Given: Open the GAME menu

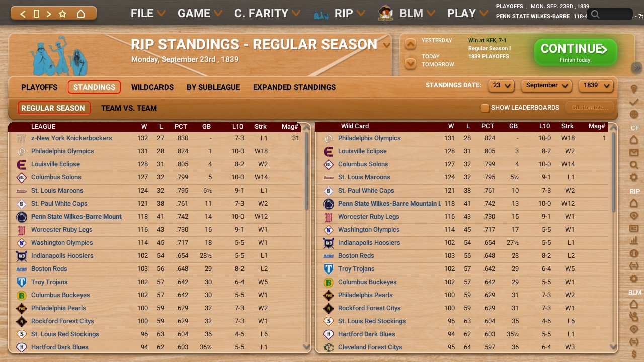Looking at the screenshot, I should tap(199, 14).
